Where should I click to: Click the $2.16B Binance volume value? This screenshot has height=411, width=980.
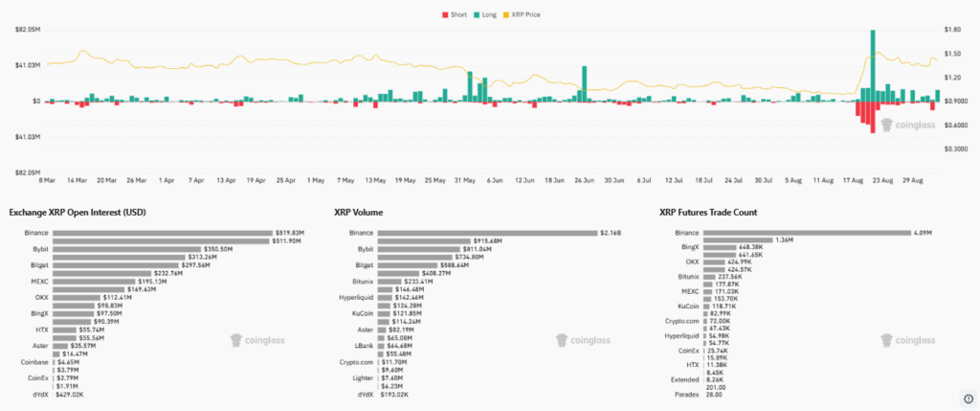(611, 233)
